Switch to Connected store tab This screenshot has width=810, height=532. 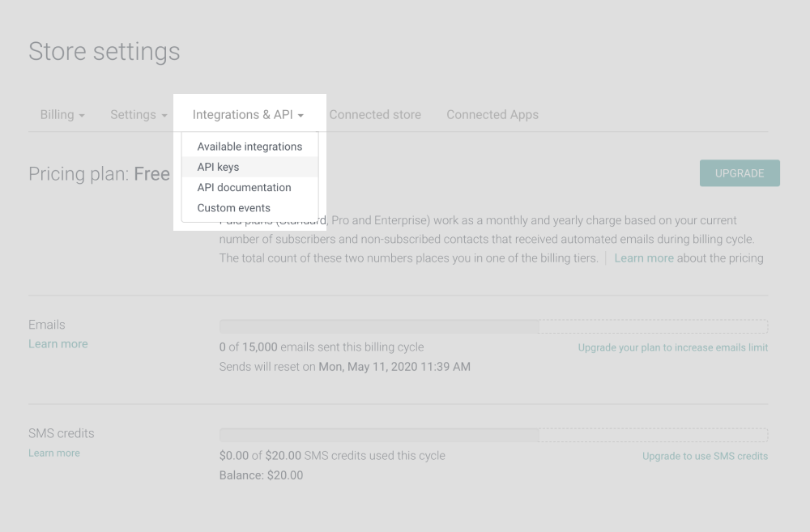[375, 115]
